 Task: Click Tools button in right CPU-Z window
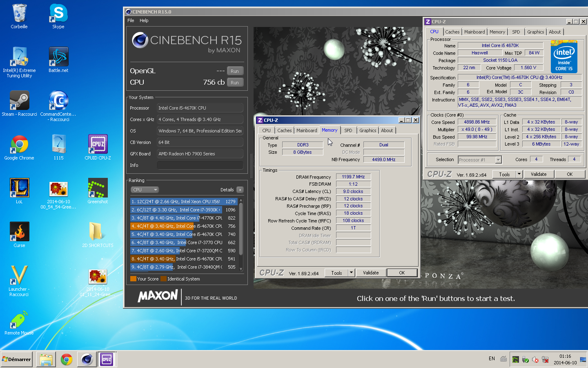point(504,174)
